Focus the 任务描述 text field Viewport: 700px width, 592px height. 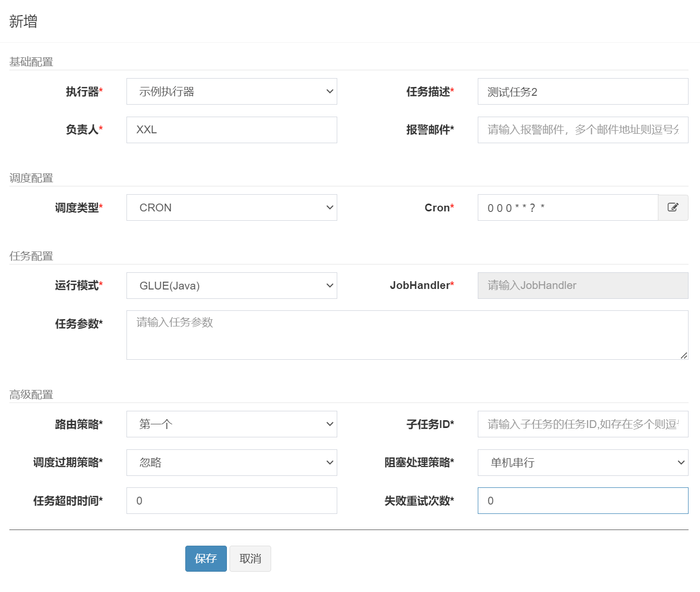point(582,92)
